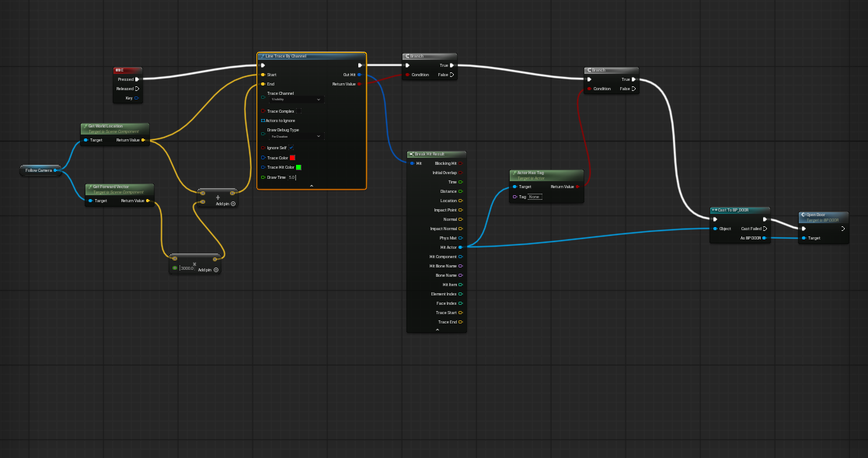Viewport: 868px width, 458px height.
Task: Click Add pin on the multiply node
Action: [207, 270]
